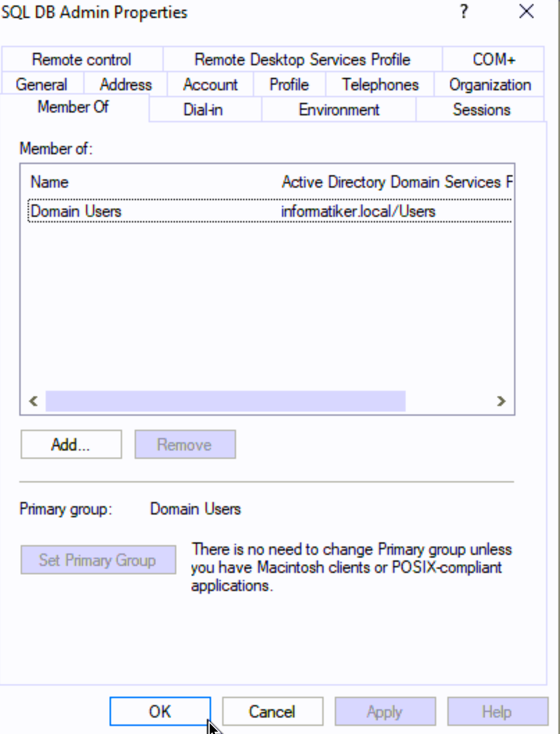Switch to Remote Desktop Services Profile tab
This screenshot has height=734, width=560.
(302, 59)
